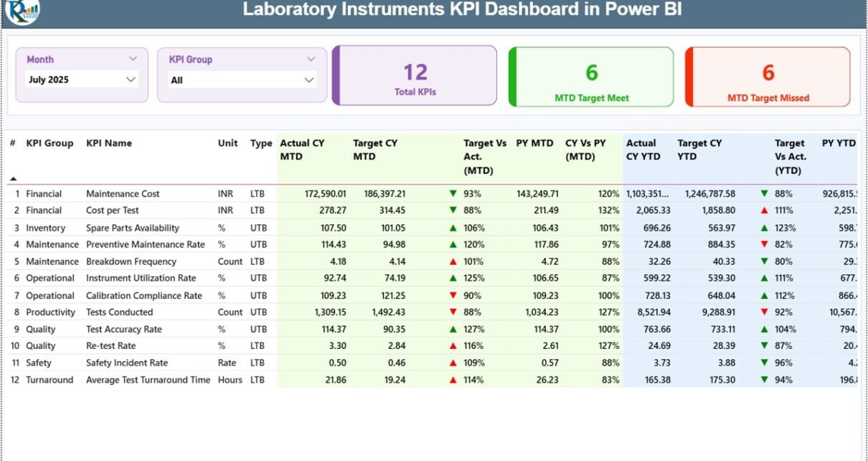Expand the KPI Group slicer header chevron
Viewport: 868px width, 461px height.
point(311,59)
